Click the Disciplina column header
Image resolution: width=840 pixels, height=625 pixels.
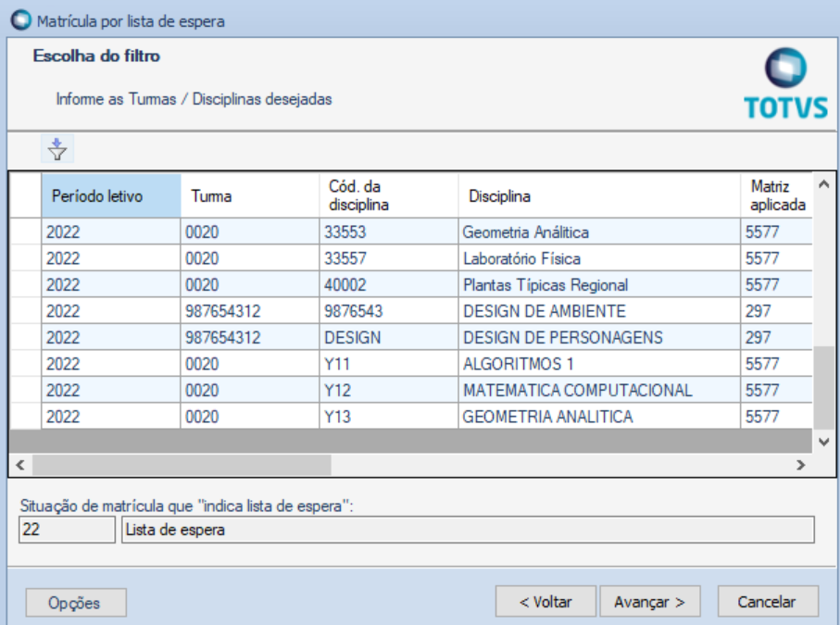[599, 195]
